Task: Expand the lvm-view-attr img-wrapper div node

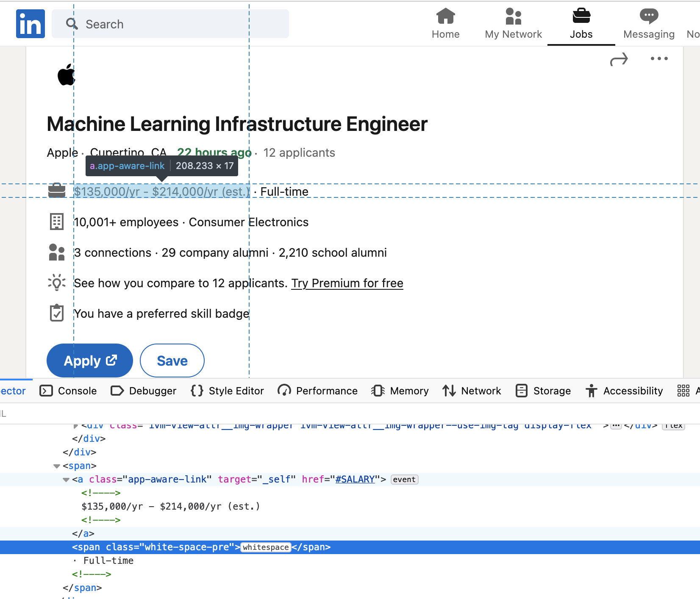Action: (75, 425)
